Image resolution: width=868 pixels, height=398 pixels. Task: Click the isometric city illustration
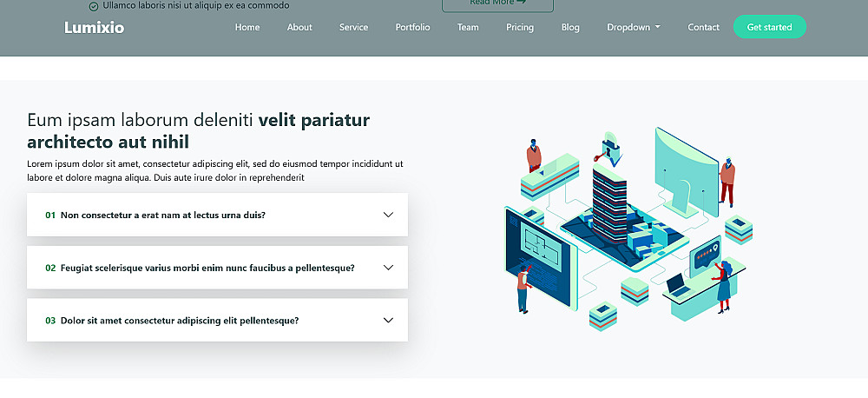pos(628,229)
